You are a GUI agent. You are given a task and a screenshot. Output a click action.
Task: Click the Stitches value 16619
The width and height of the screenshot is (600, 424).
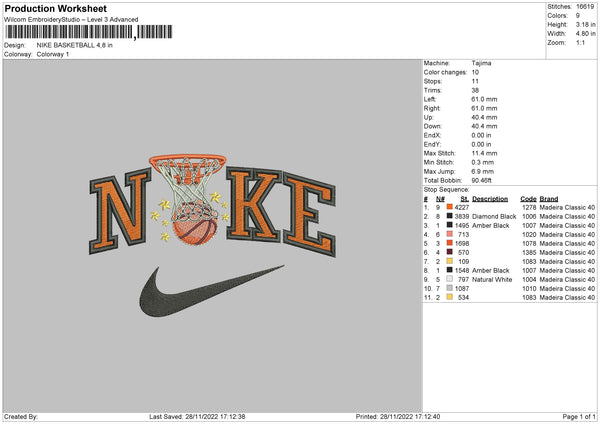tap(585, 7)
